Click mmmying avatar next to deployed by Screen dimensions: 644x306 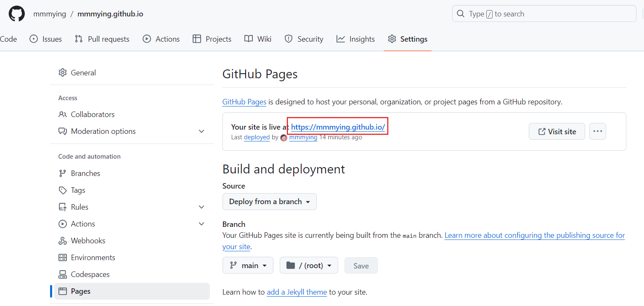[284, 138]
